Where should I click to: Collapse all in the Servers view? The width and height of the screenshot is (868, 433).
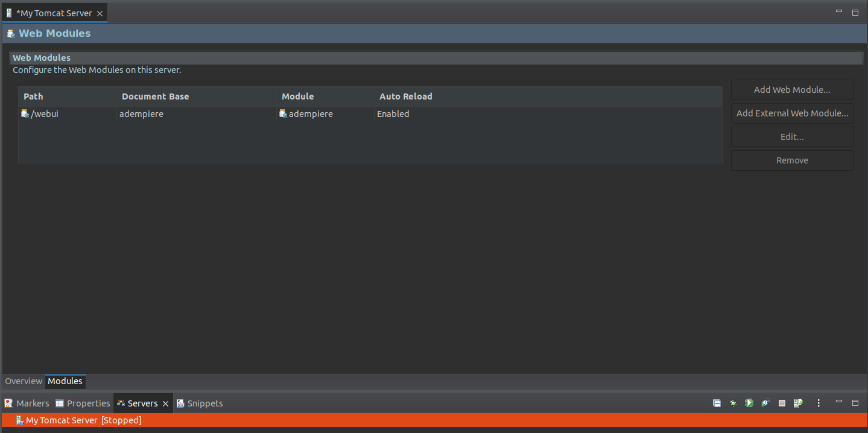(x=717, y=403)
